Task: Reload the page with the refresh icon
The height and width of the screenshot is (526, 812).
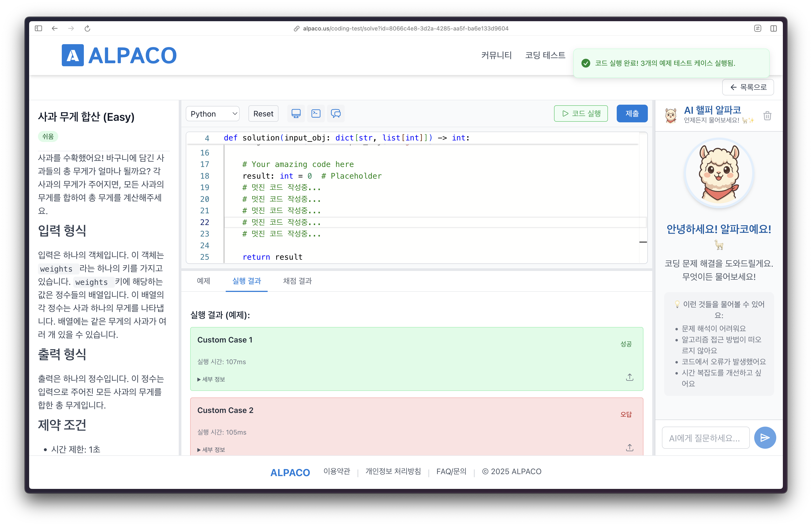Action: (x=87, y=28)
